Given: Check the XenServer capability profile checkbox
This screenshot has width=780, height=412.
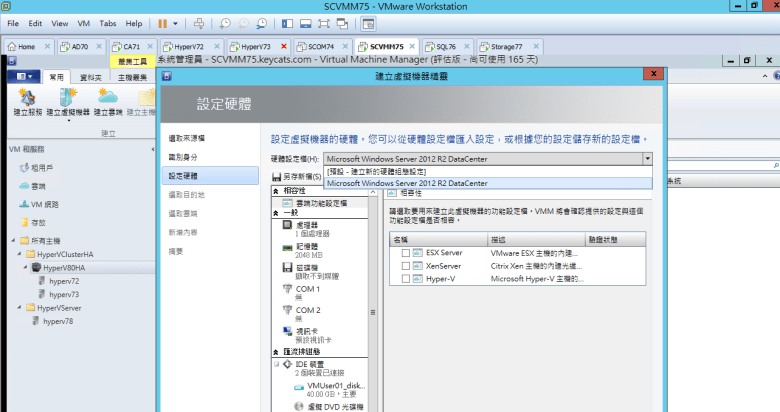Looking at the screenshot, I should [x=405, y=265].
